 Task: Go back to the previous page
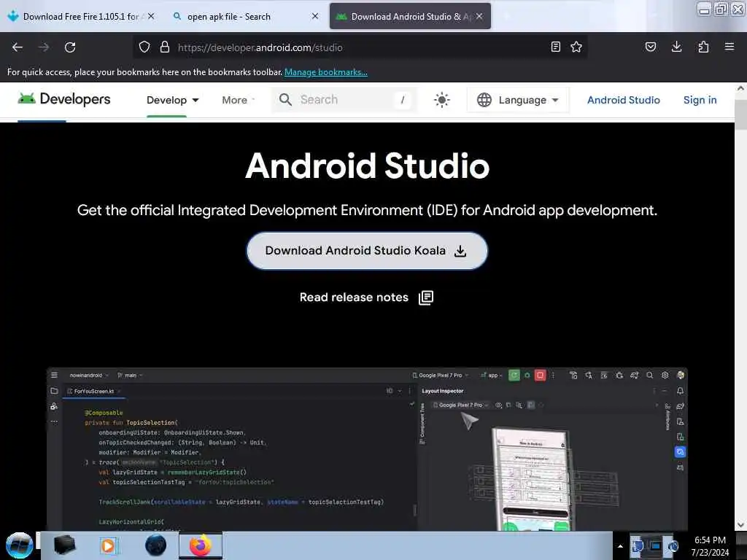coord(18,47)
